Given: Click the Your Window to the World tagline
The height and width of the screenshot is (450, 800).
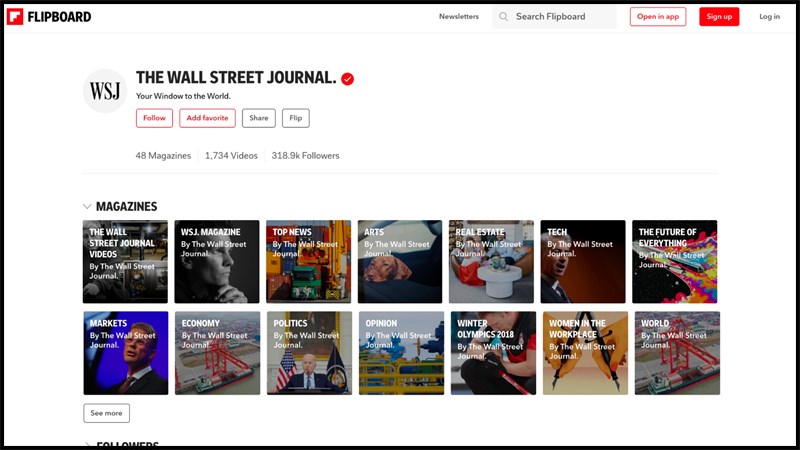Looking at the screenshot, I should coord(183,96).
